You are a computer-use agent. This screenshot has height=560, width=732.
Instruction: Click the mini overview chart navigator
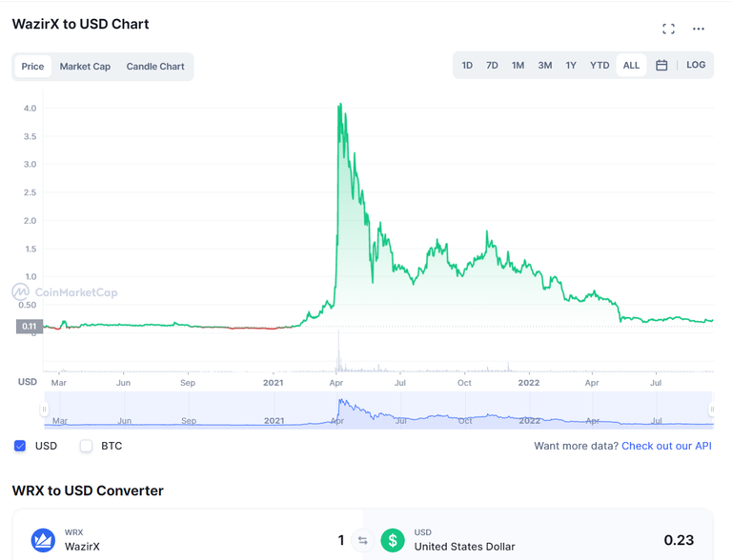pyautogui.click(x=378, y=410)
